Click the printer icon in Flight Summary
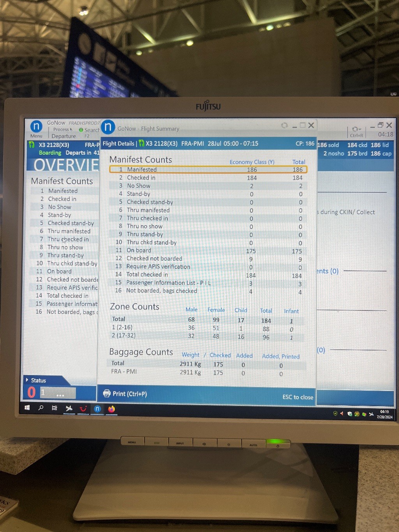 point(106,394)
